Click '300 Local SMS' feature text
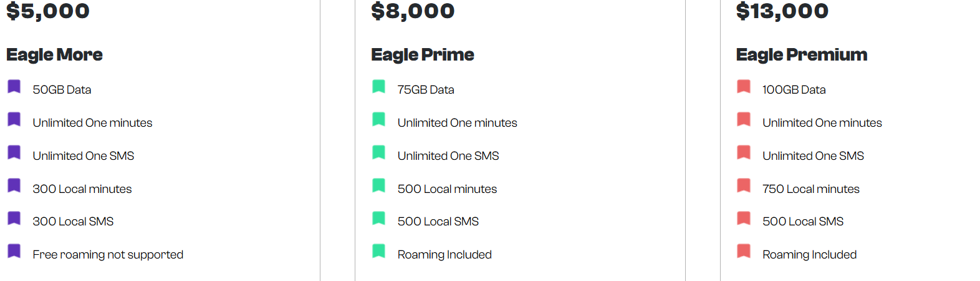Viewport: 980px width, 281px height. [73, 222]
